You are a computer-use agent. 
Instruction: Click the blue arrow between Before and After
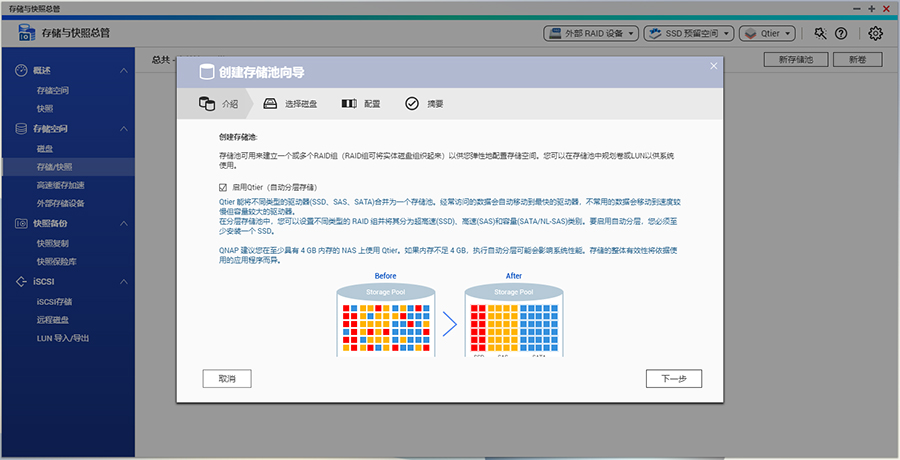[x=449, y=325]
